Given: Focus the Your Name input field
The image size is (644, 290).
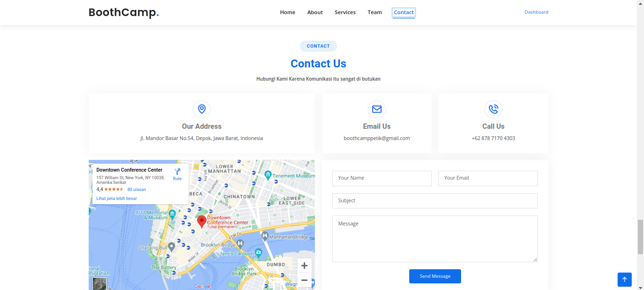Looking at the screenshot, I should pyautogui.click(x=382, y=178).
